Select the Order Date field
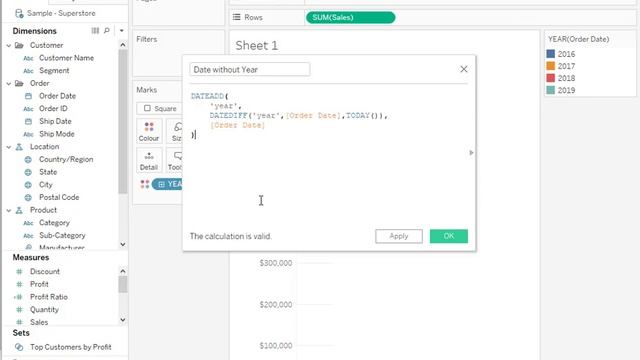Viewport: 640px width, 360px height. click(57, 96)
